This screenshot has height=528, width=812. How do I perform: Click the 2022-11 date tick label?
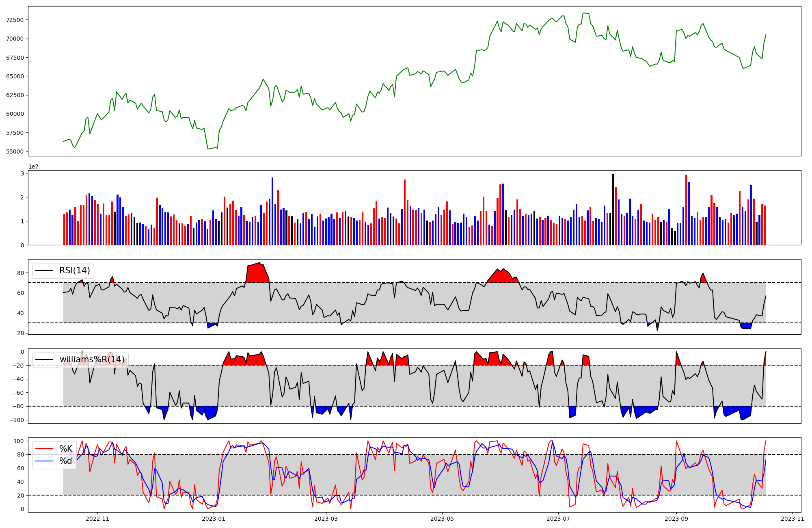click(x=97, y=519)
